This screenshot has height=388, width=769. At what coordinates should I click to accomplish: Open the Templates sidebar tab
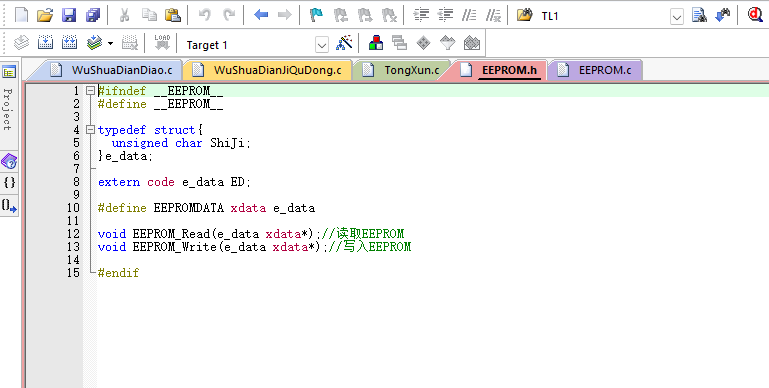(9, 206)
